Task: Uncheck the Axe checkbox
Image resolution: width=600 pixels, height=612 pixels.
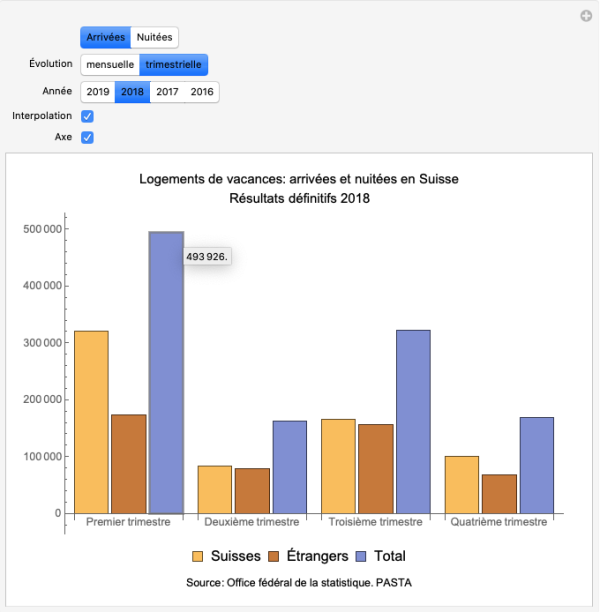Action: pos(88,137)
